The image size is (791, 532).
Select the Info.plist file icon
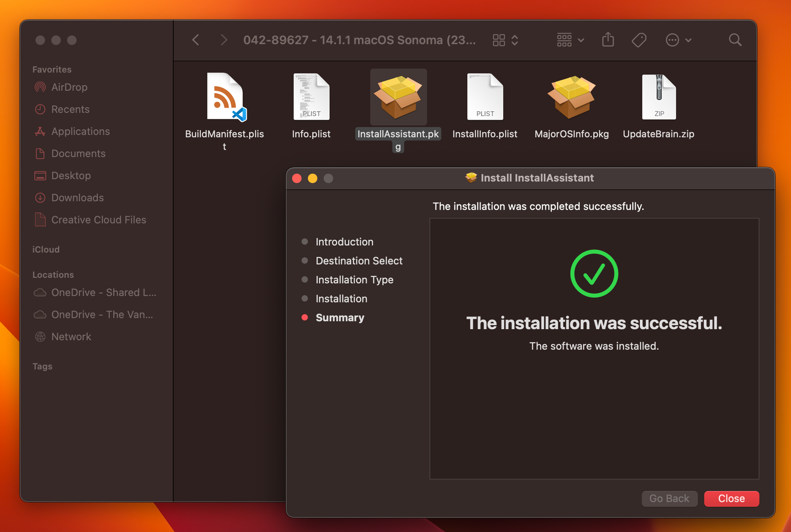pyautogui.click(x=311, y=97)
